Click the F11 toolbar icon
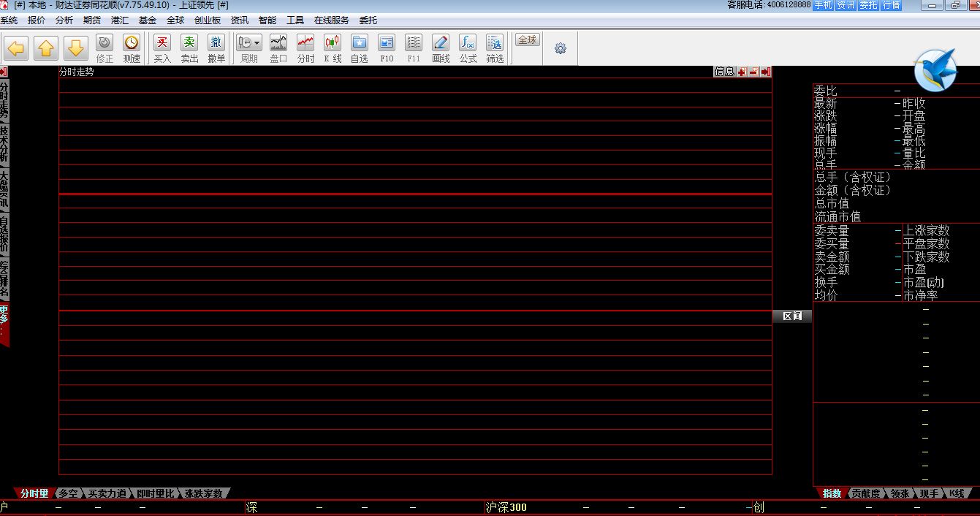The height and width of the screenshot is (516, 980). [x=414, y=49]
